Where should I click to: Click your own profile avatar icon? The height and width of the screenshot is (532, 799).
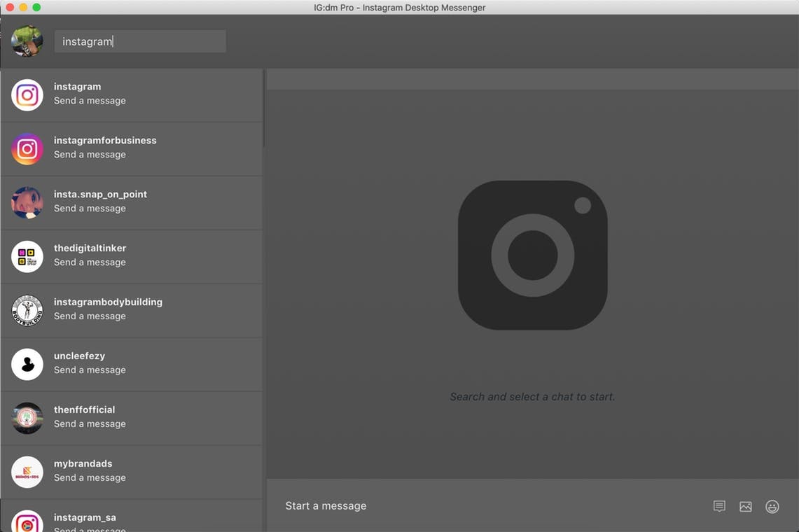point(27,41)
